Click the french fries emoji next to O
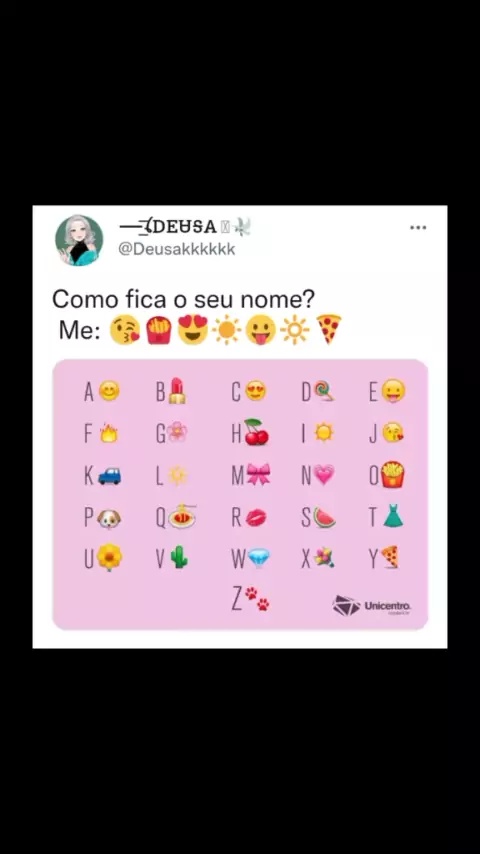Image resolution: width=480 pixels, height=854 pixels. point(392,474)
